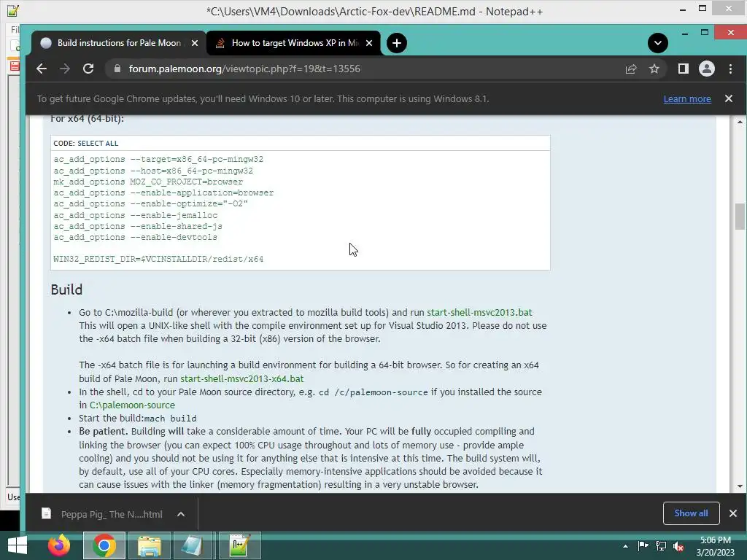Open the Learn more link about Chrome updates
The image size is (747, 560).
687,98
